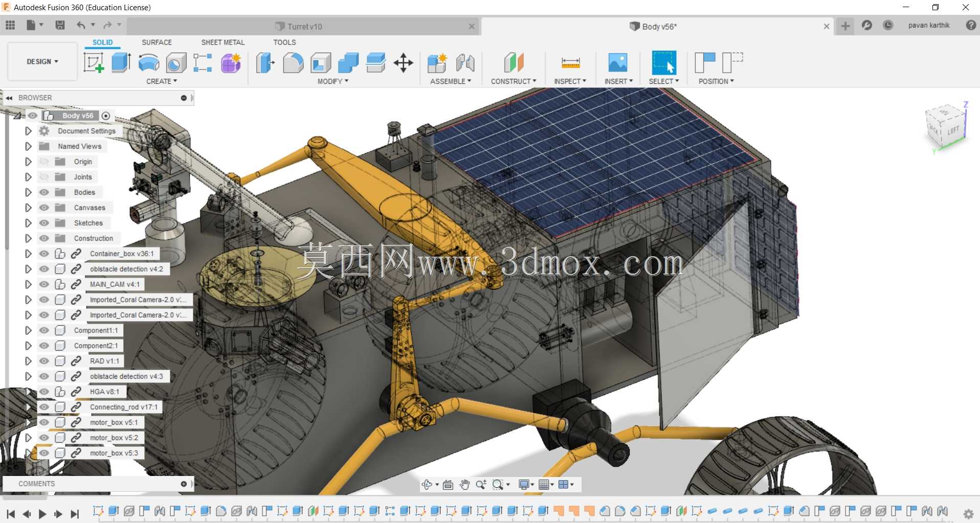Add a new design tab
The height and width of the screenshot is (523, 980).
[845, 26]
